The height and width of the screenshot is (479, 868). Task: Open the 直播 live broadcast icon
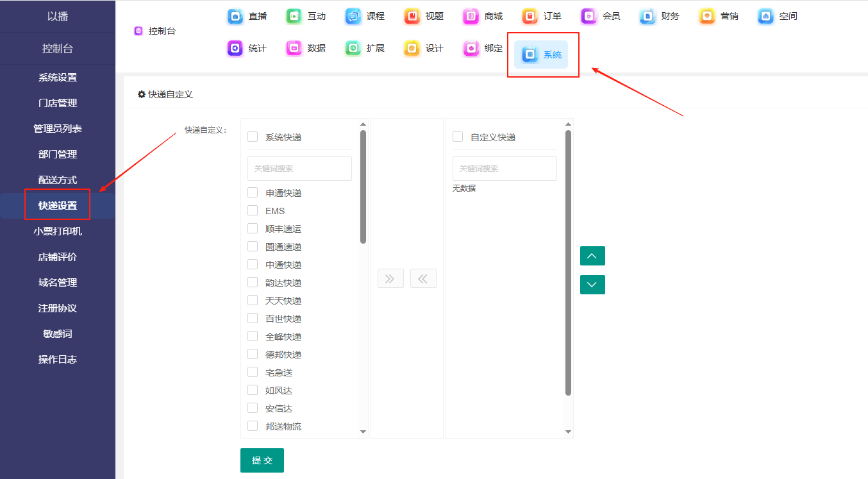tap(235, 17)
